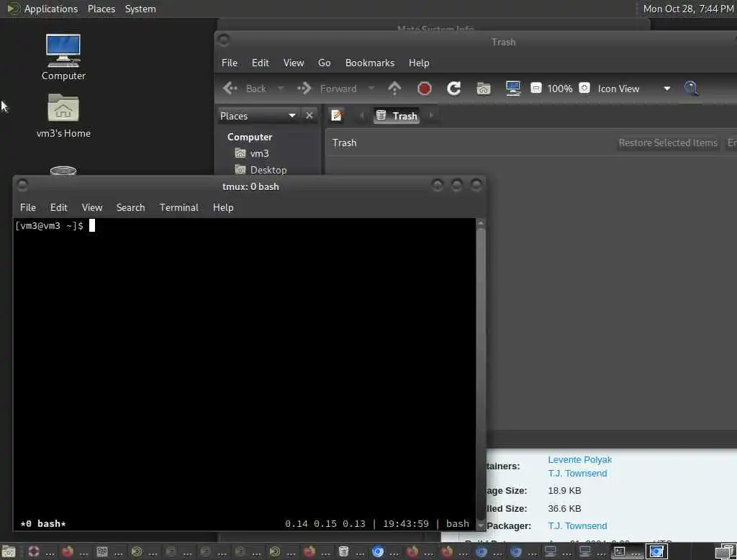Open View menu in Trash window
The width and height of the screenshot is (737, 560).
click(294, 63)
